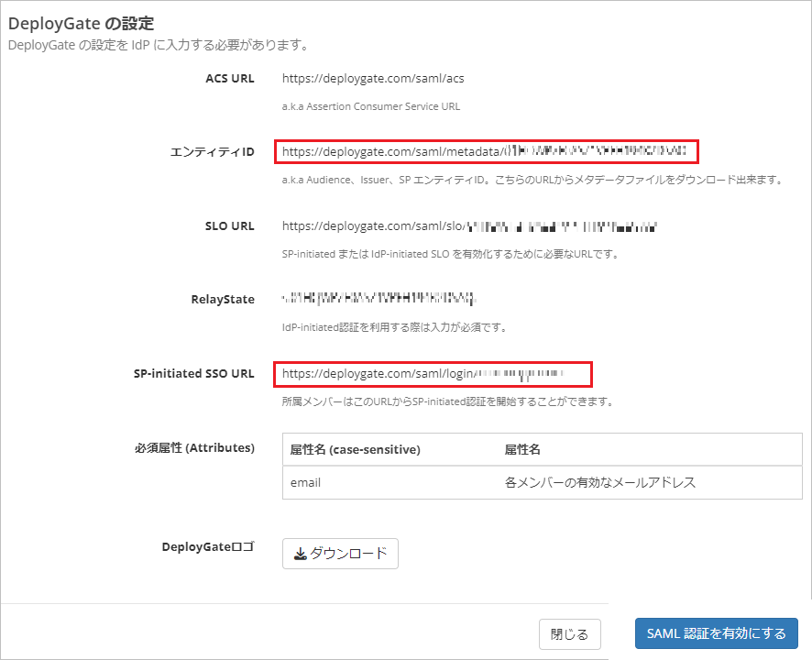This screenshot has width=812, height=660.
Task: Click the DeployGateロゴ label
Action: [x=208, y=546]
